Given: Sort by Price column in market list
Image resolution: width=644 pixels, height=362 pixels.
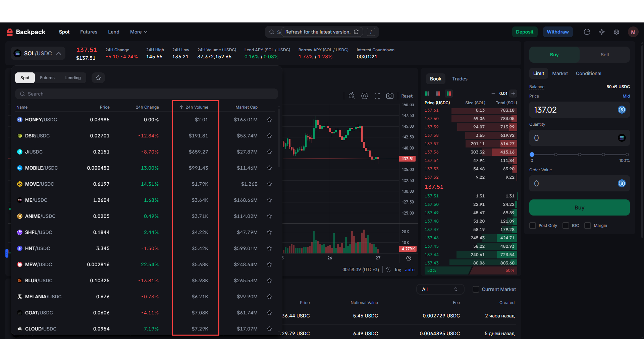Looking at the screenshot, I should coord(105,107).
